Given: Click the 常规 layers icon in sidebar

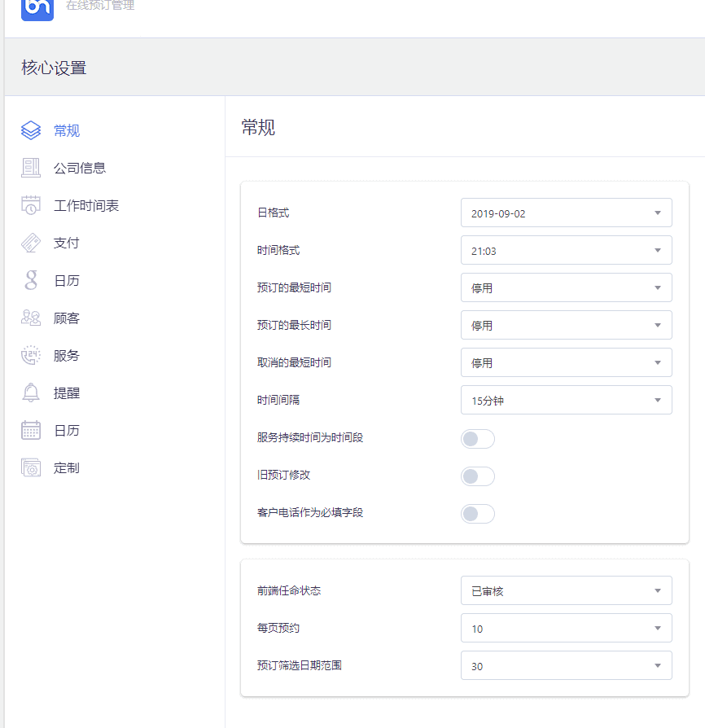Looking at the screenshot, I should tap(31, 130).
